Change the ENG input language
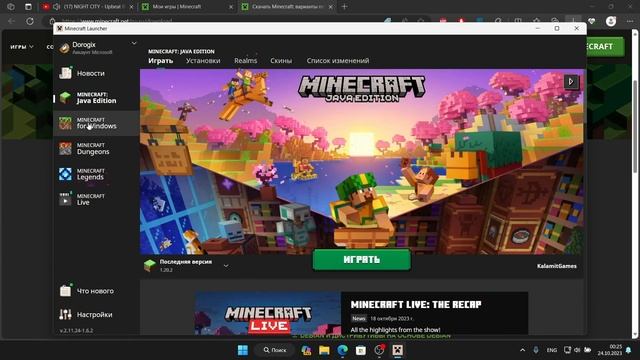Viewport: 640px width, 360px height. (x=552, y=350)
